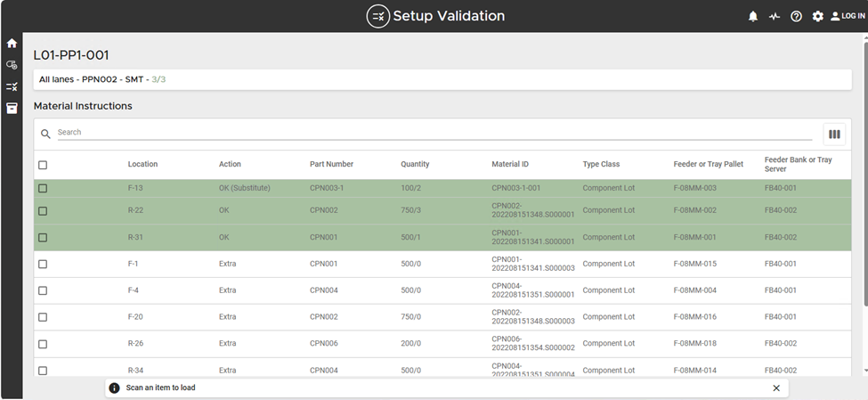Sort by Feeder or Tray Pallet header

pyautogui.click(x=709, y=164)
